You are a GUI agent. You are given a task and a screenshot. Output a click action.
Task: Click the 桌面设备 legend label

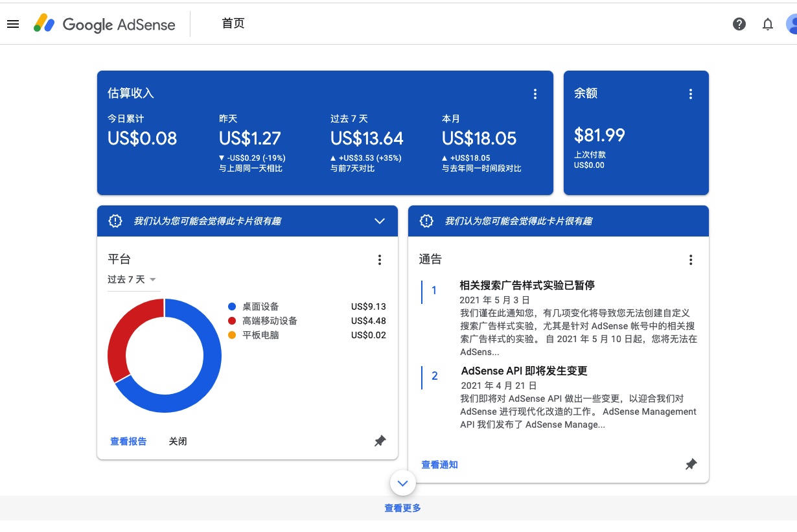tap(260, 306)
